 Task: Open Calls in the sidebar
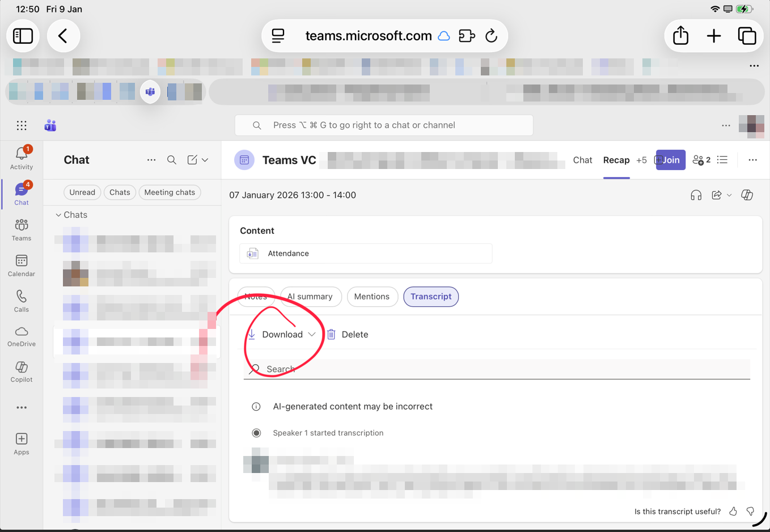22,301
